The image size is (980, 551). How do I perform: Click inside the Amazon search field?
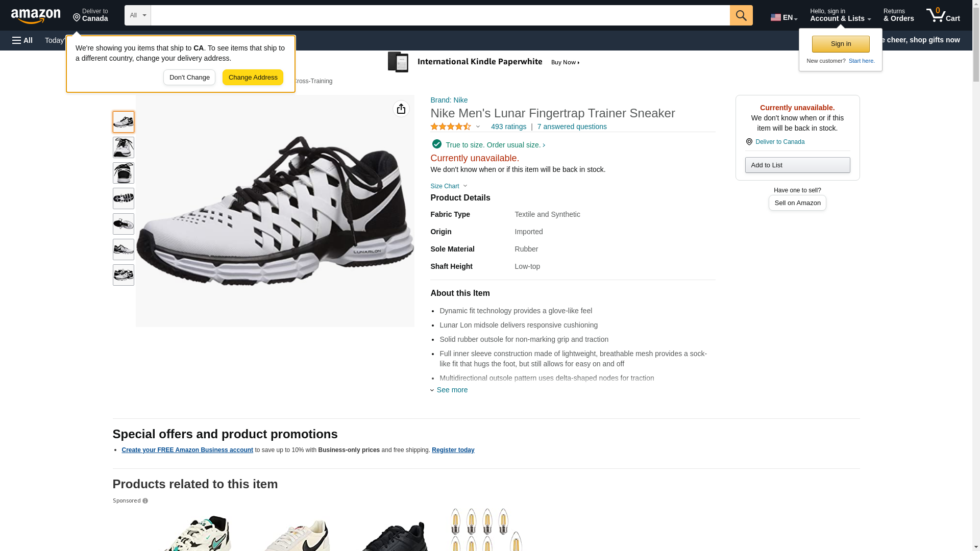(440, 15)
